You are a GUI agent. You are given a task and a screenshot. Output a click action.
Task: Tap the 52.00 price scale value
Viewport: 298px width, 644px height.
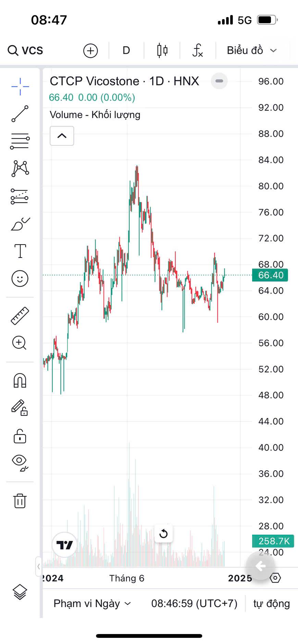pyautogui.click(x=271, y=369)
